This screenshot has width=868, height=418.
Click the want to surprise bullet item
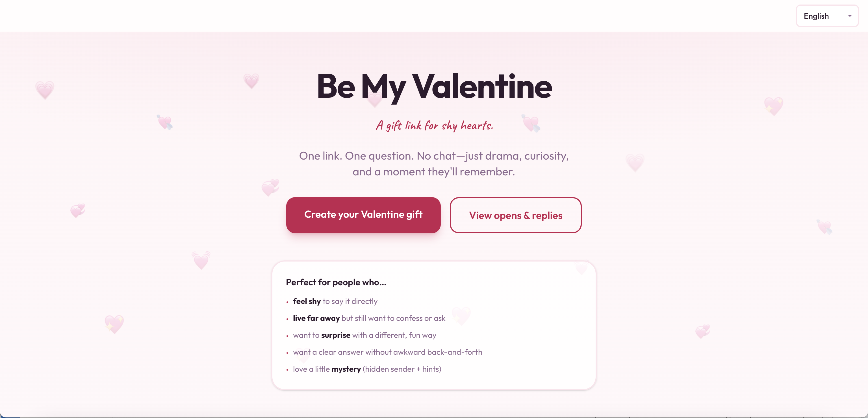point(364,335)
